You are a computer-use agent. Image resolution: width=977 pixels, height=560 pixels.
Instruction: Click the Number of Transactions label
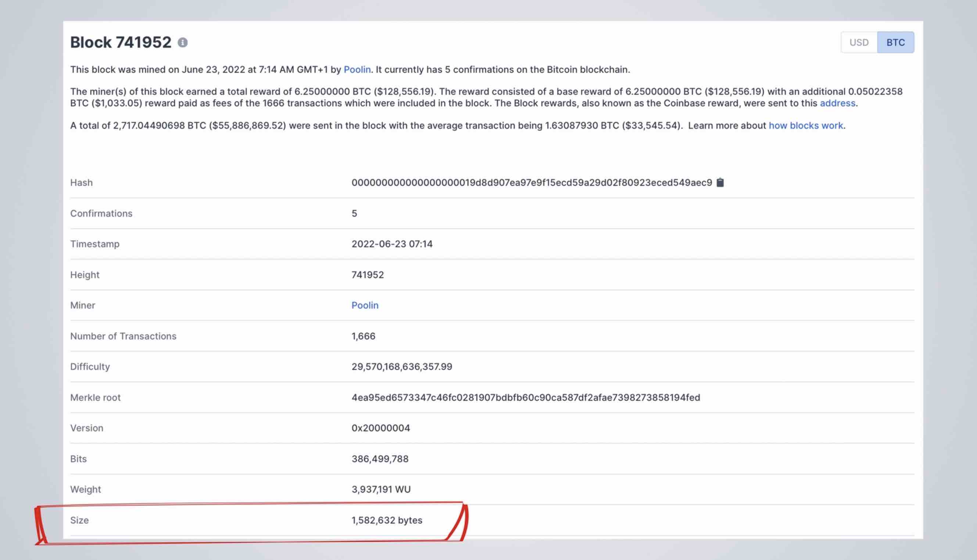coord(123,336)
